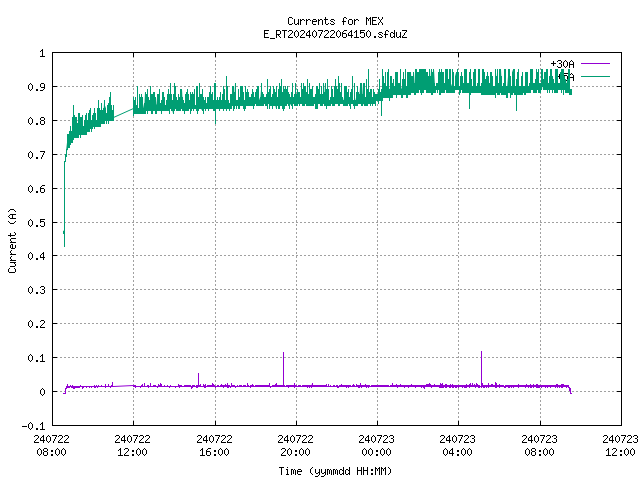Viewport: 640px width, 480px height.
Task: Click the y-axis tick label '0.9'
Action: click(36, 87)
